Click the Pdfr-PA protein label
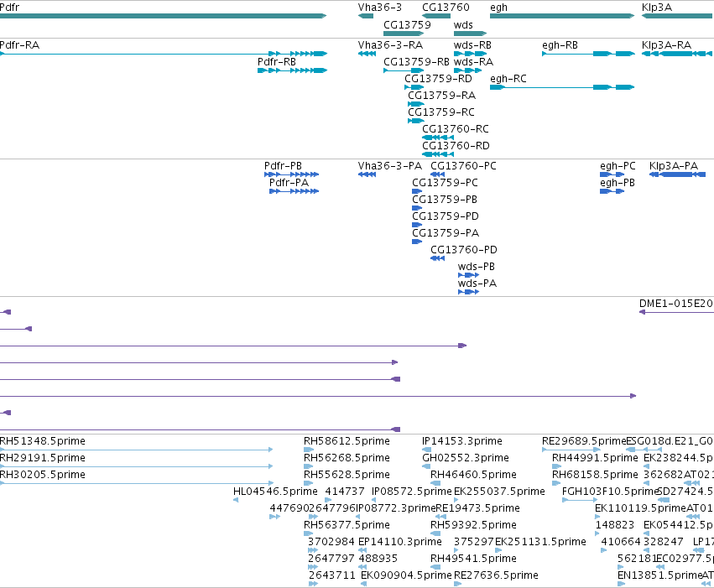Screen dimensions: 714x588 click(x=289, y=183)
